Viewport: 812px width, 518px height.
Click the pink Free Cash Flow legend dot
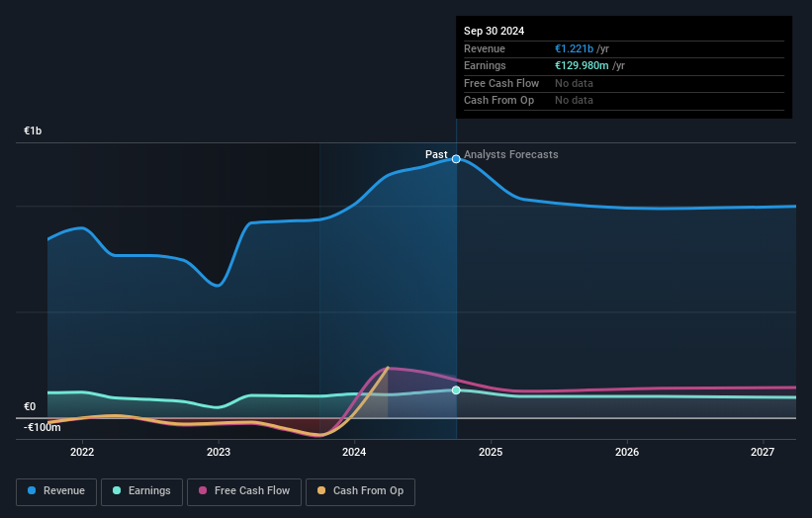pos(203,490)
